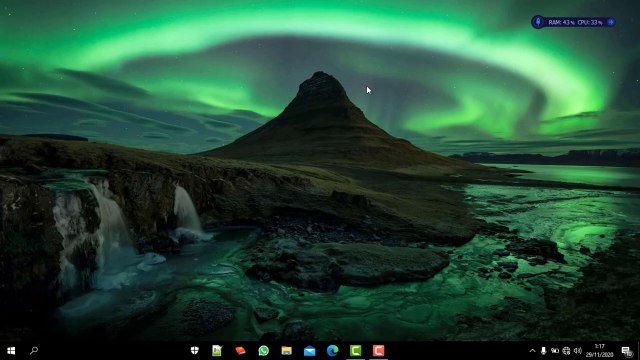Viewport: 640px width, 360px height.
Task: Click the blue arrow on RAM widget
Action: tap(611, 22)
